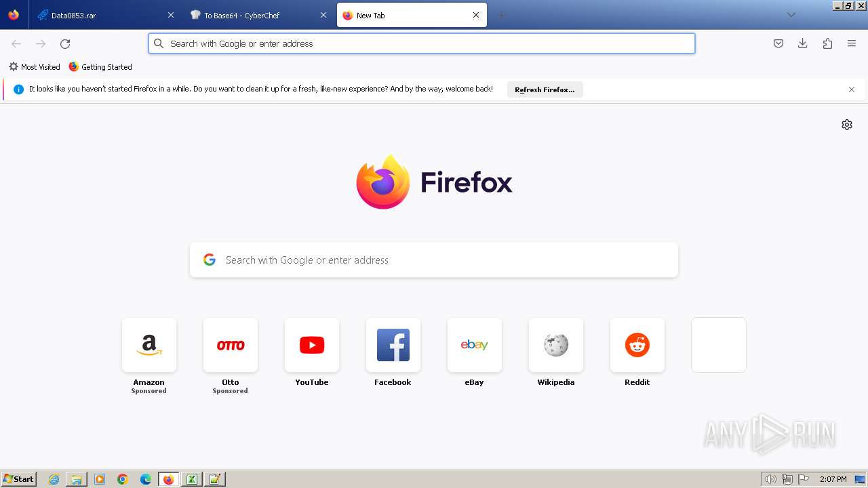Screen dimensions: 868x488
Task: Click the Amazon label text
Action: coord(149,382)
